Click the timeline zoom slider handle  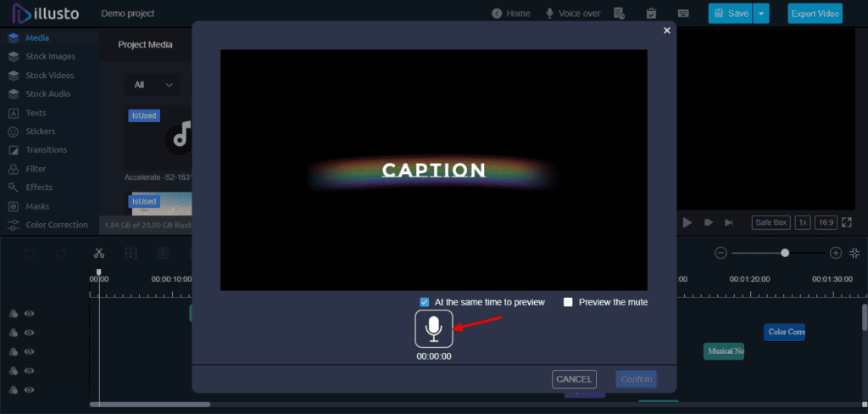tap(785, 253)
